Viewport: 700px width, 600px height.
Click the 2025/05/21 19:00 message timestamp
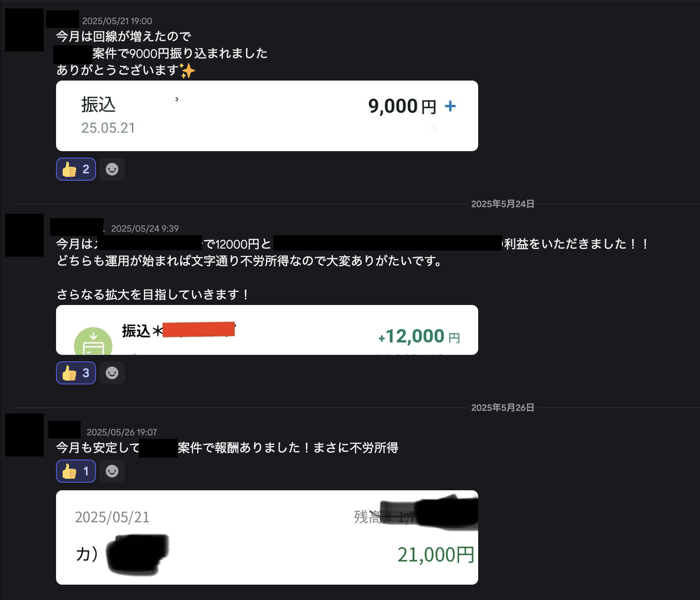pyautogui.click(x=117, y=21)
